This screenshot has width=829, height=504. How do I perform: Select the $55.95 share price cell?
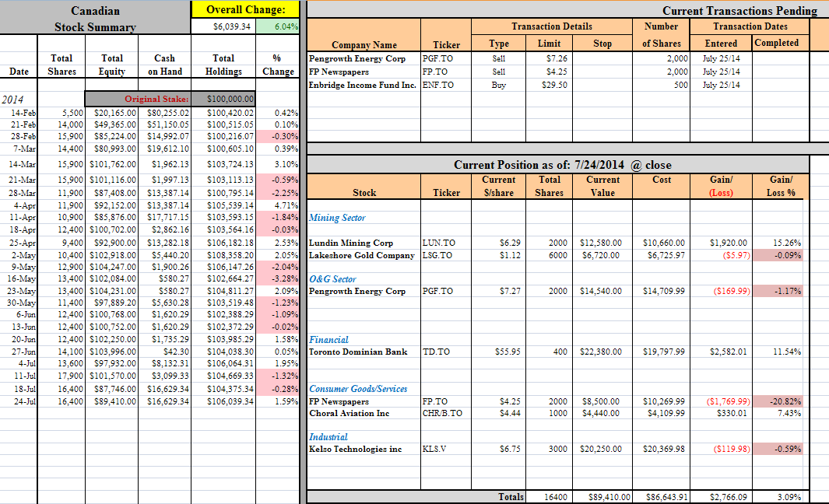pyautogui.click(x=498, y=352)
